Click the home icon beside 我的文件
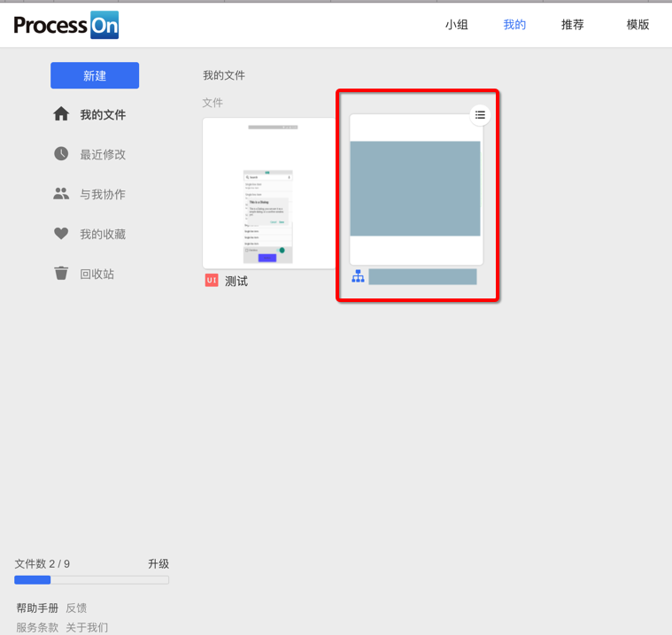Viewport: 672px width, 635px height. [61, 114]
